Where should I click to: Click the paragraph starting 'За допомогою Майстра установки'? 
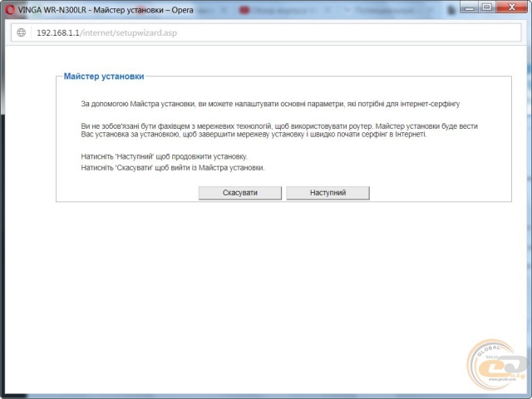click(270, 104)
